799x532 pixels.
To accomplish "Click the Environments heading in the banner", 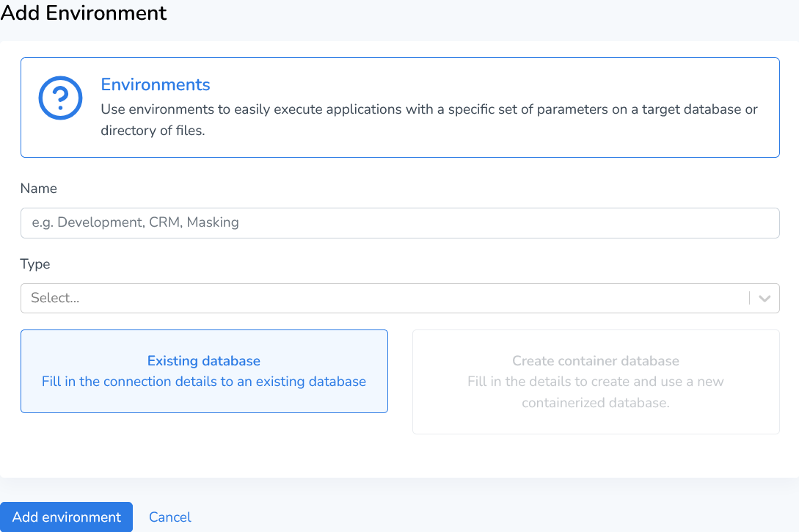I will [x=155, y=84].
